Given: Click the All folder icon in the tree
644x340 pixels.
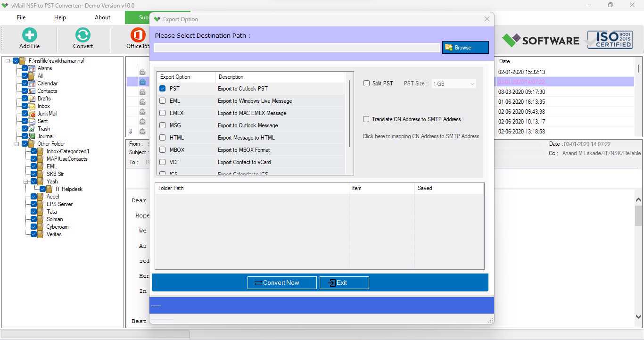Looking at the screenshot, I should tap(32, 76).
